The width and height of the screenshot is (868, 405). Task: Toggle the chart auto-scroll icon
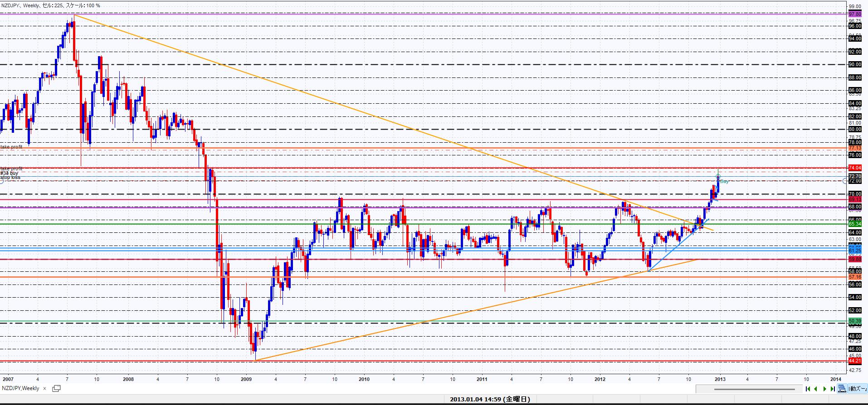(842, 389)
